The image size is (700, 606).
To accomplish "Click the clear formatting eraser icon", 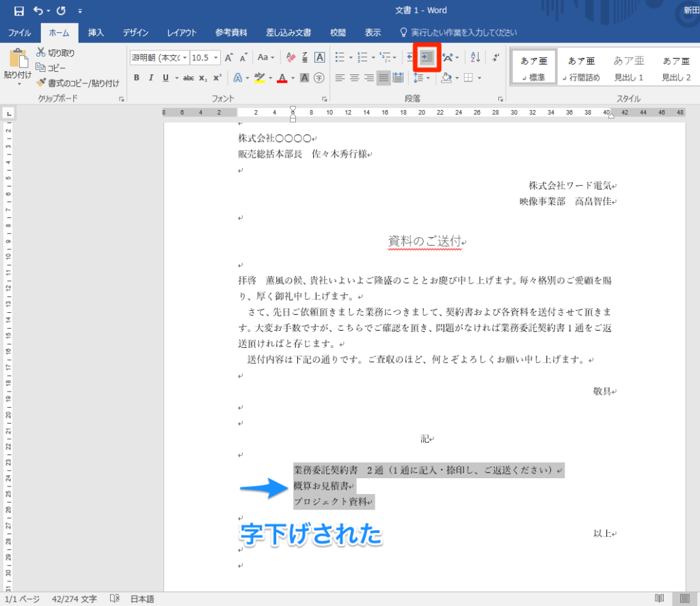I will click(x=291, y=57).
